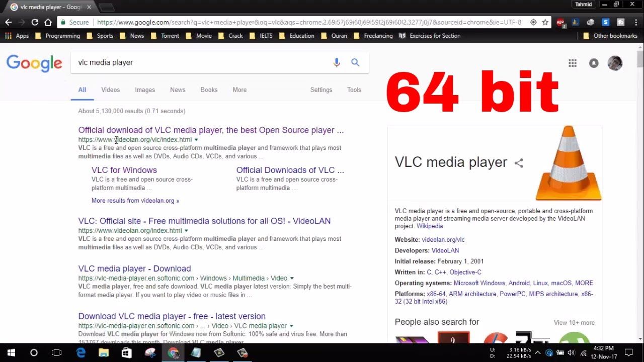The height and width of the screenshot is (362, 644).
Task: Open the Wikipedia link in knowledge panel
Action: click(x=430, y=226)
